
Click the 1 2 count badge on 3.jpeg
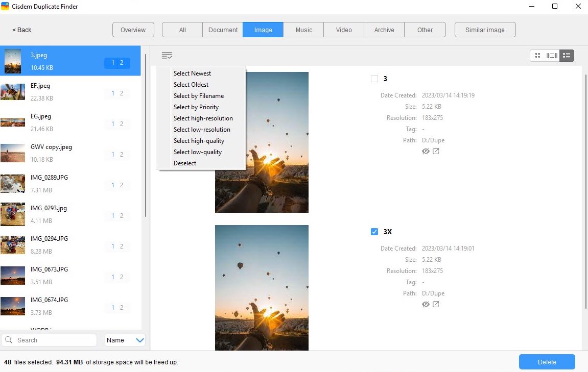pyautogui.click(x=117, y=63)
